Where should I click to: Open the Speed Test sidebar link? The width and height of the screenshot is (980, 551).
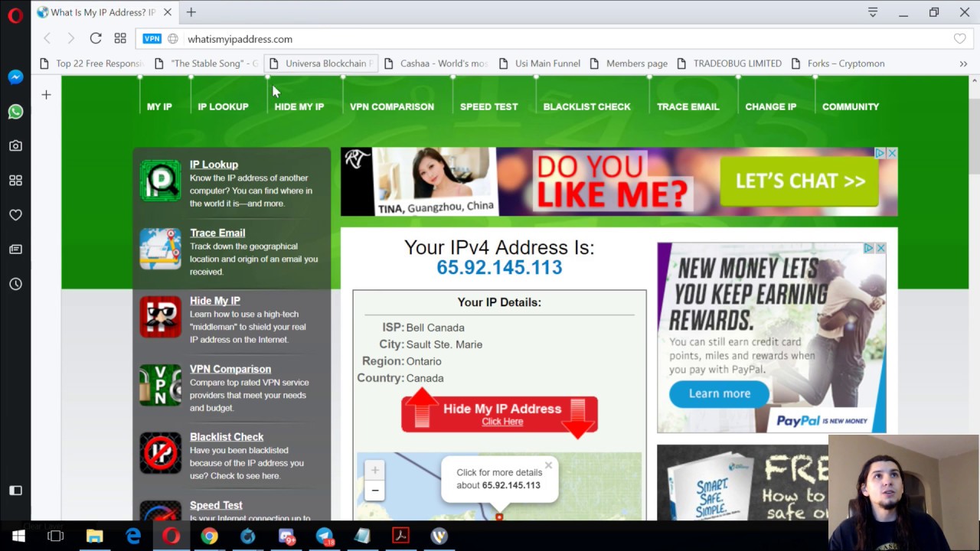point(216,505)
